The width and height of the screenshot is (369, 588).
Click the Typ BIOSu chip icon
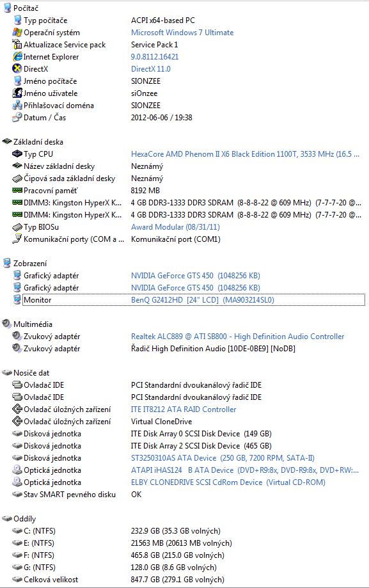[17, 227]
